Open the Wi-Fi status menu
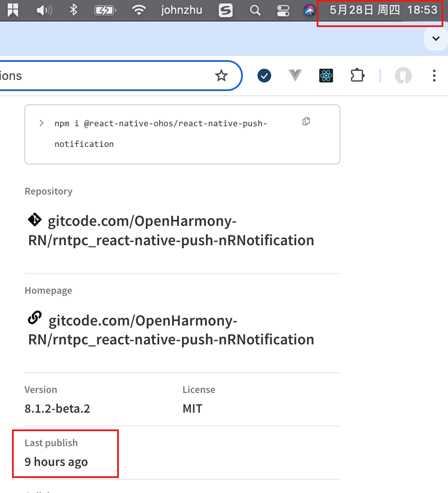This screenshot has width=448, height=493. 139,10
